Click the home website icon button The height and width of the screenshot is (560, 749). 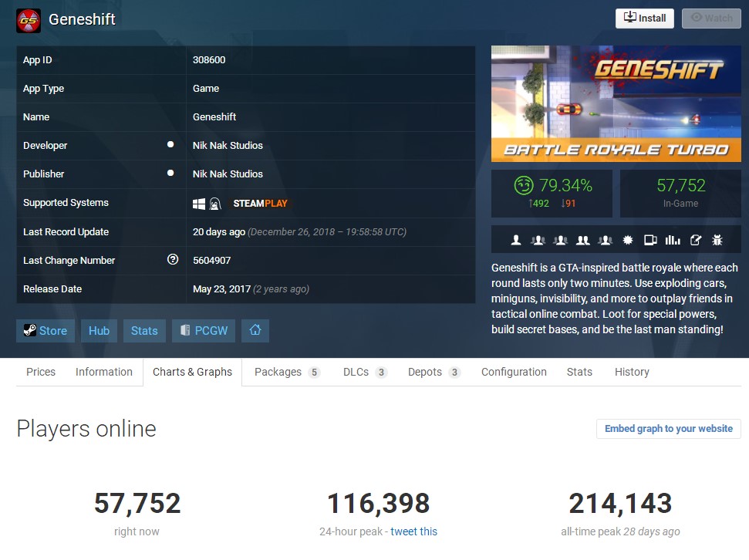(255, 331)
